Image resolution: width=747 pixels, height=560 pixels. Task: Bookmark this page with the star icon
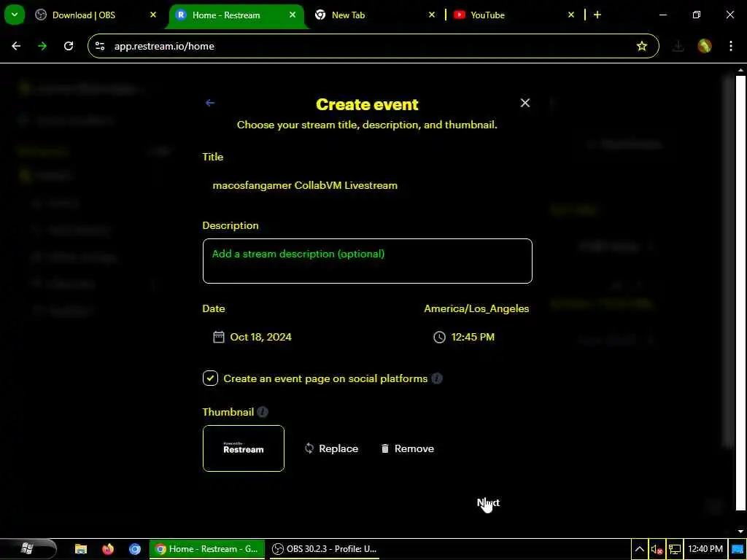coord(642,46)
